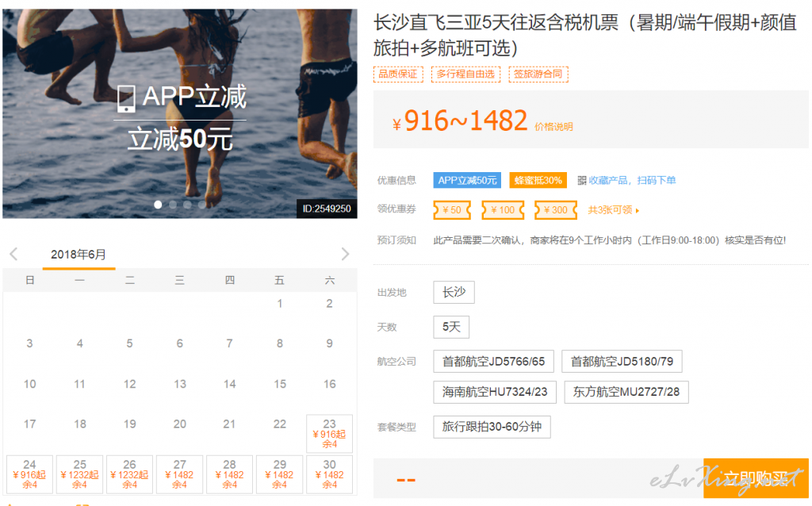Select first carousel dot on banner
The height and width of the screenshot is (506, 812).
pyautogui.click(x=158, y=205)
